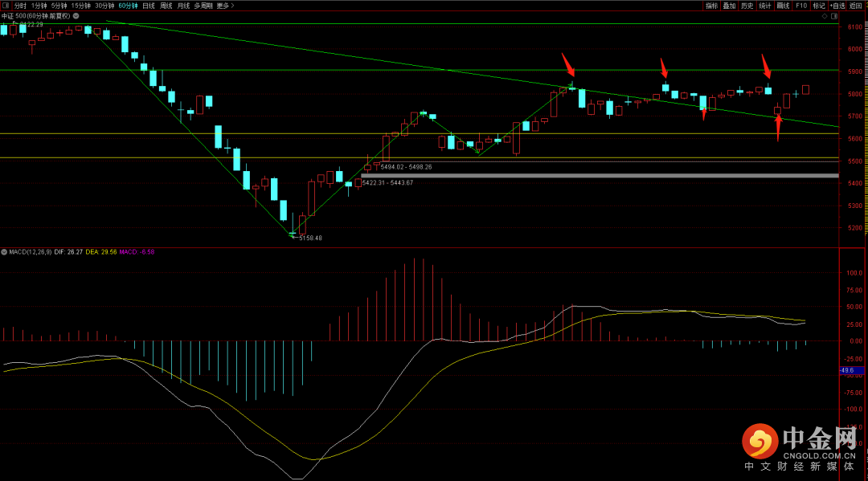The width and height of the screenshot is (868, 481).
Task: Activate the 画线 drawing tools button
Action: (783, 6)
